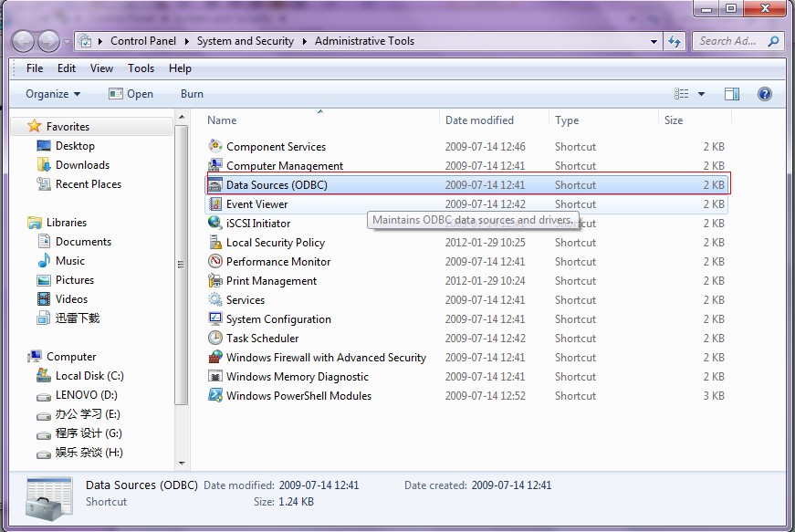Viewport: 795px width, 532px height.
Task: Select Computer in the navigation pane
Action: [71, 356]
